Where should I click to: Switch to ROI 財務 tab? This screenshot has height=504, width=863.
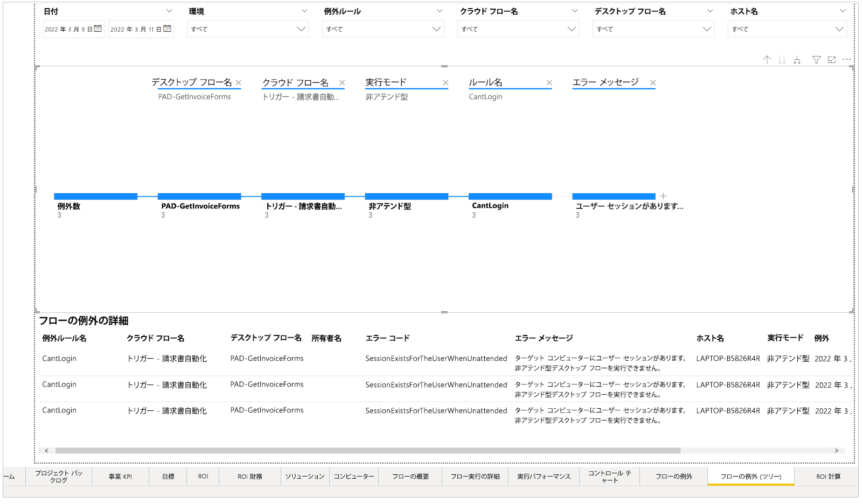point(250,477)
